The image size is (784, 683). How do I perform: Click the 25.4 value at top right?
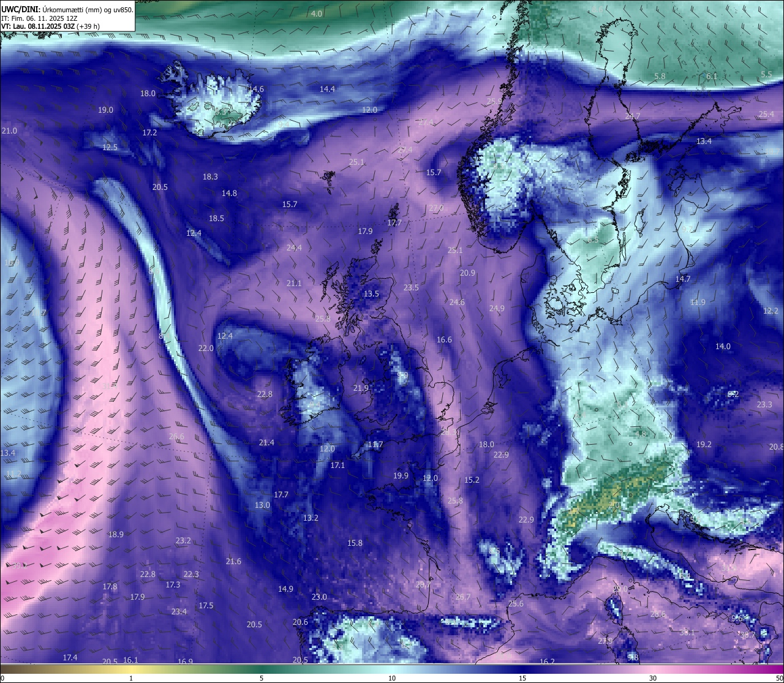[x=766, y=114]
